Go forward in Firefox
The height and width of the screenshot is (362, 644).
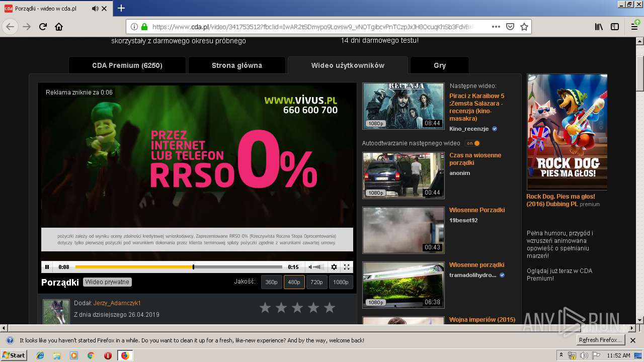tap(27, 27)
